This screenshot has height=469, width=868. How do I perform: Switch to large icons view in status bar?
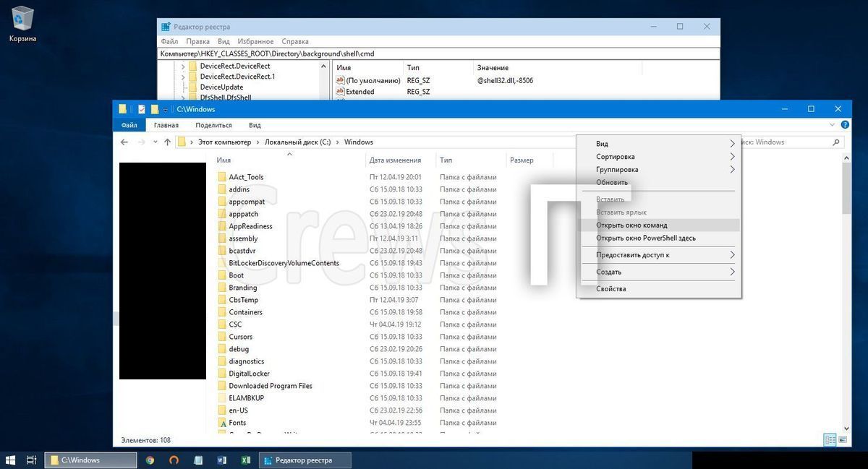(x=843, y=439)
